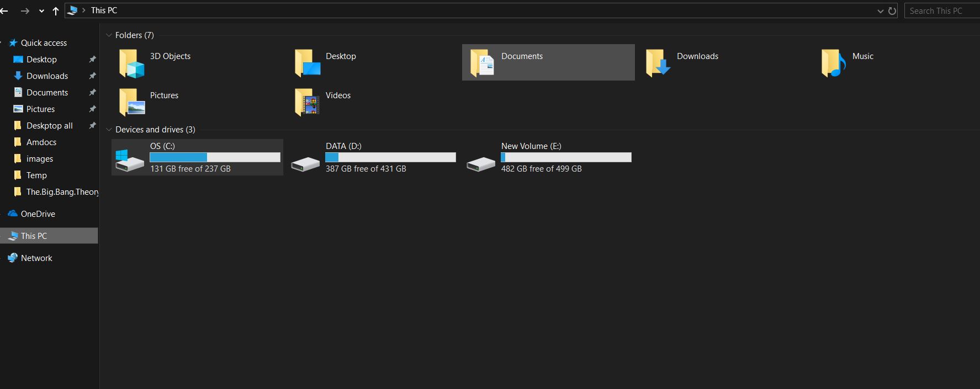This screenshot has width=980, height=389.
Task: Click the 'Folders (7)' header text
Action: coord(135,35)
